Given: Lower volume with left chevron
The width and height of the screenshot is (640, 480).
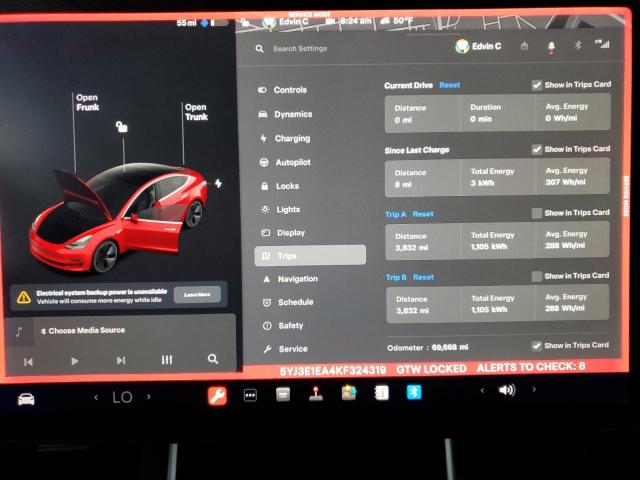Looking at the screenshot, I should tap(482, 391).
